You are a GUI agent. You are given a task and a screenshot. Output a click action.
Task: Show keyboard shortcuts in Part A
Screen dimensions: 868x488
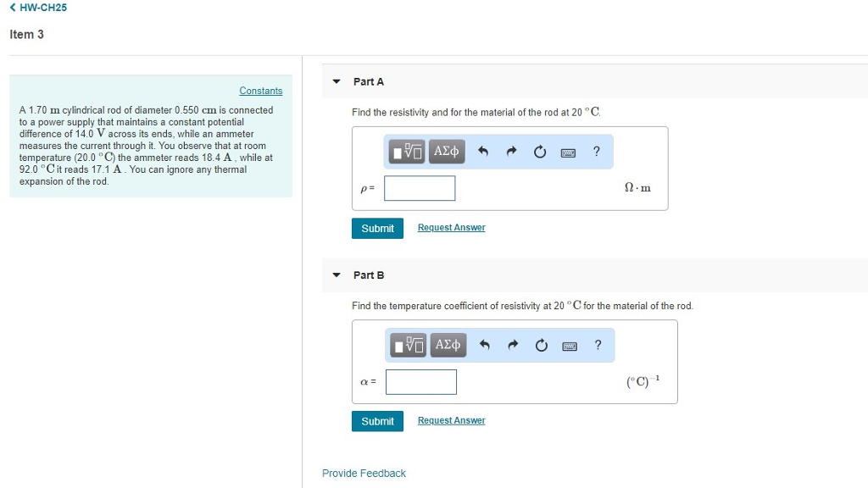pyautogui.click(x=568, y=152)
